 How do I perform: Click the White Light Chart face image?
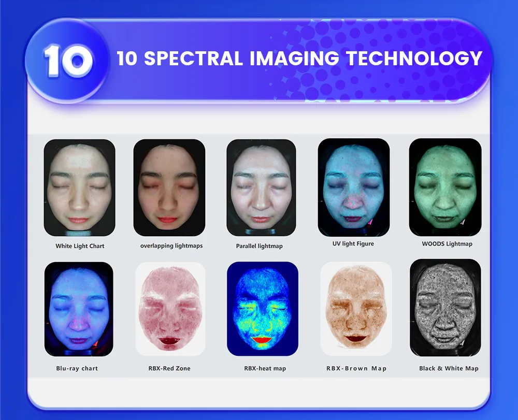(79, 187)
